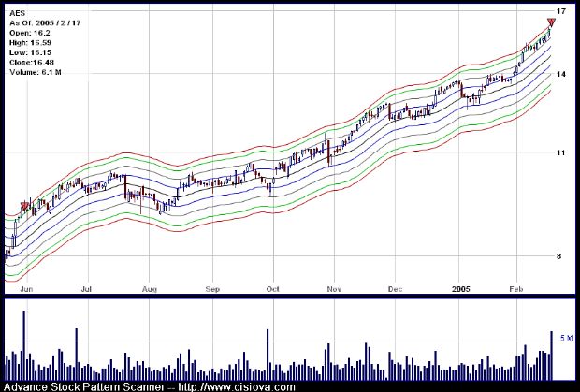Click the Dec month label
This screenshot has height=392, width=580.
click(395, 289)
